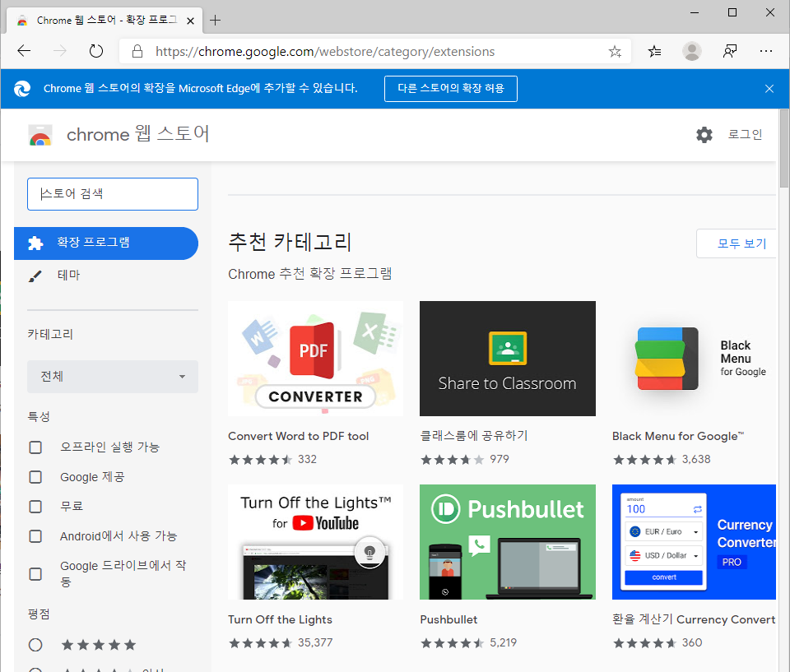Open the Share to Classroom thumbnail
The width and height of the screenshot is (790, 672).
coord(508,359)
